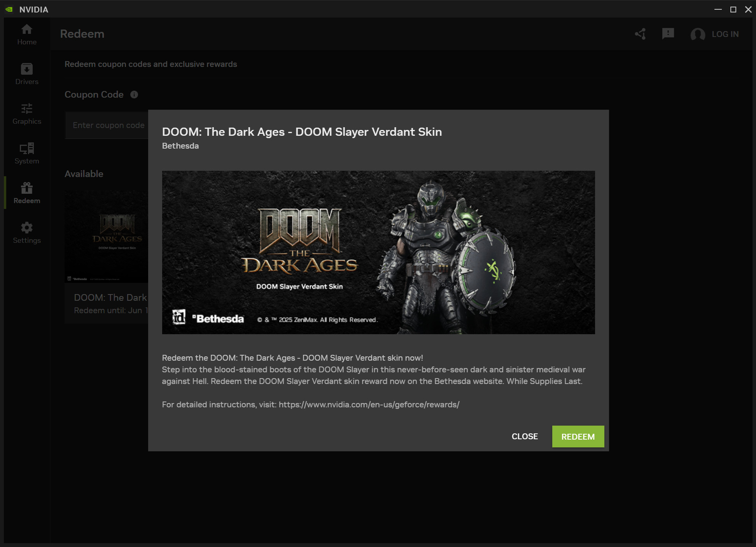Image resolution: width=756 pixels, height=547 pixels.
Task: Click the user avatar icon
Action: click(698, 34)
